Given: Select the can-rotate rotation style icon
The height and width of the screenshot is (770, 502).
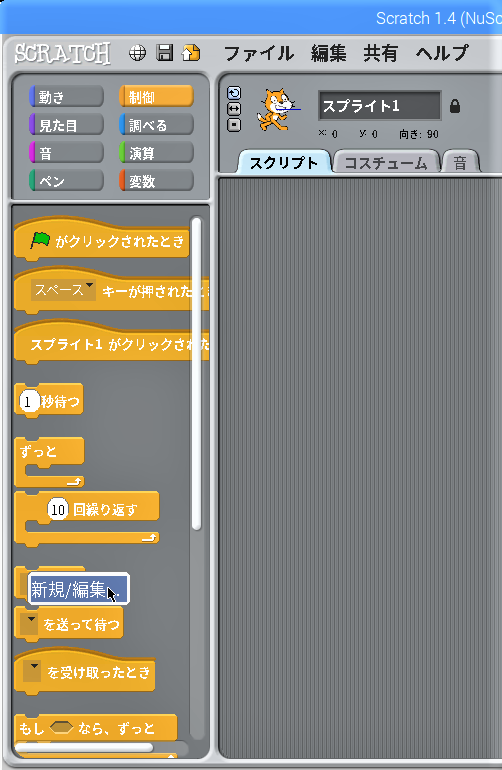Looking at the screenshot, I should [234, 93].
